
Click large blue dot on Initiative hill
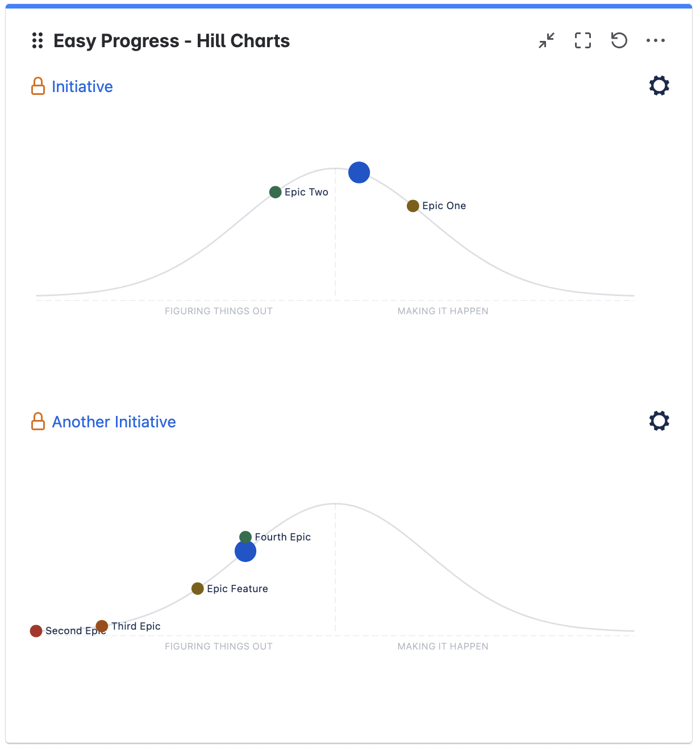click(359, 172)
